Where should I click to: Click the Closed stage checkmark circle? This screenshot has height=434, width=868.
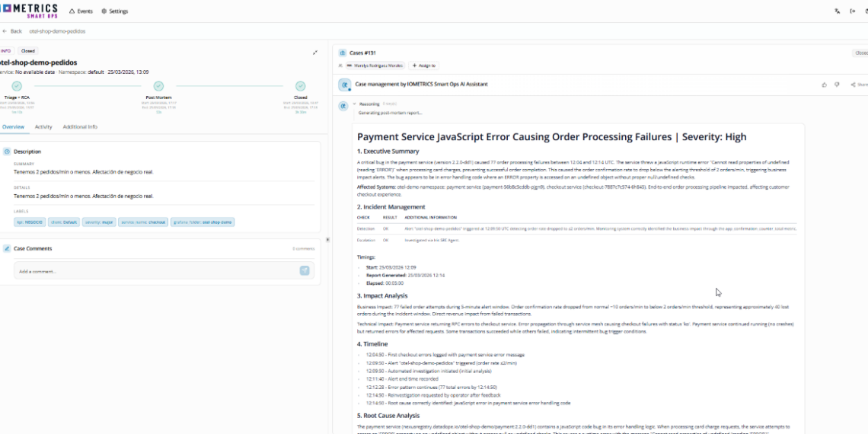(x=301, y=86)
